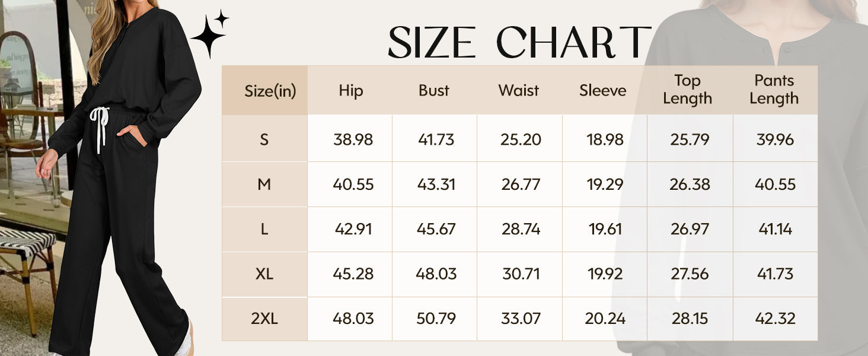
Task: Select the Pants Length column header
Action: point(774,90)
